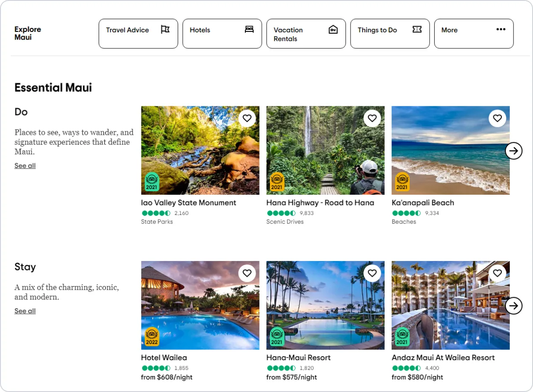Click the Travel Advice flag icon
This screenshot has width=533, height=392.
pos(165,29)
